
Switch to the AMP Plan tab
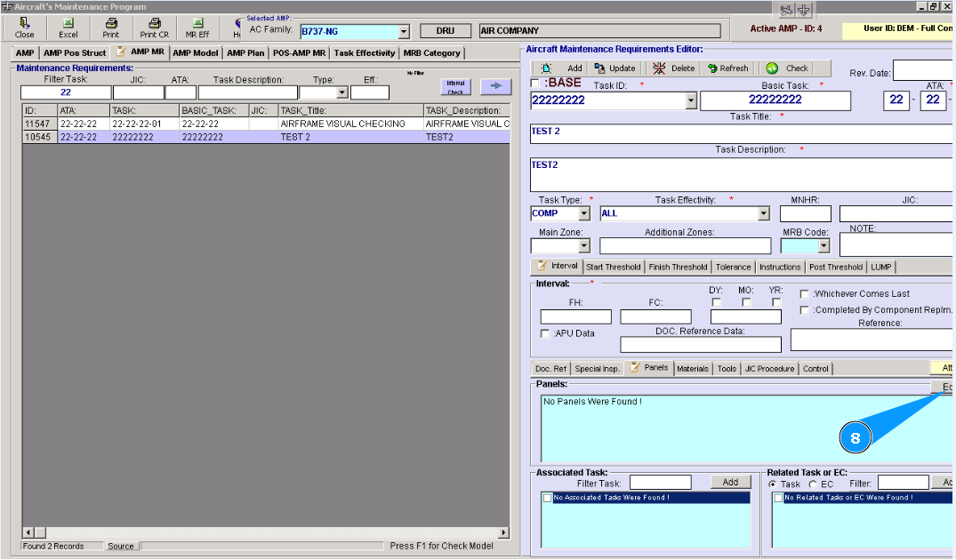click(x=245, y=53)
